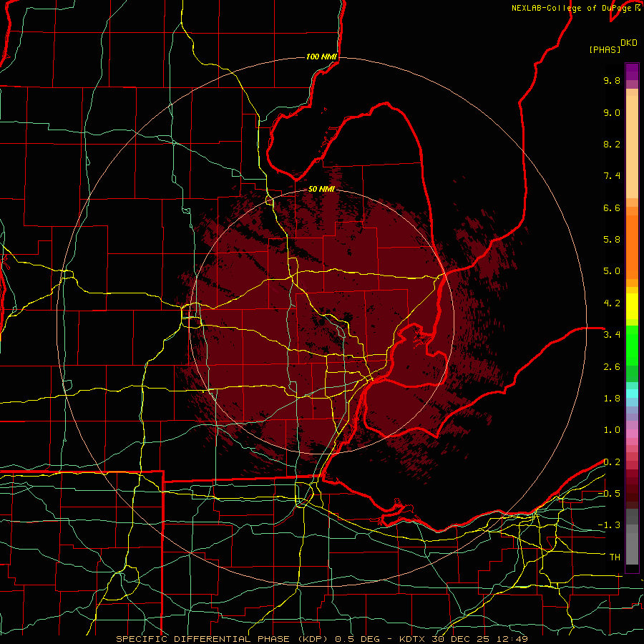The width and height of the screenshot is (644, 644).
Task: Click the 9.8 legend value
Action: pos(612,80)
